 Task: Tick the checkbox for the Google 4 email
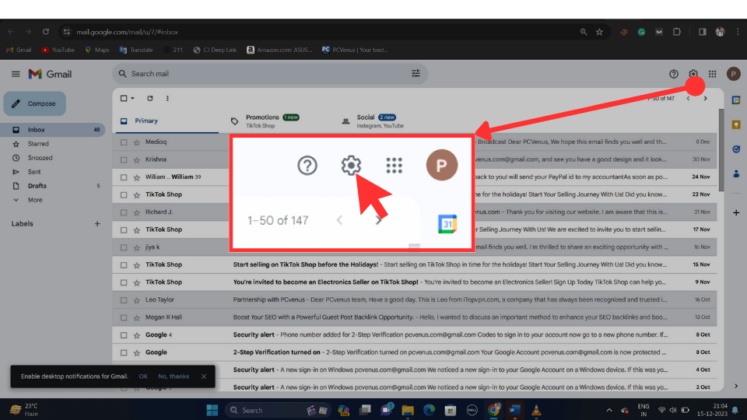124,335
